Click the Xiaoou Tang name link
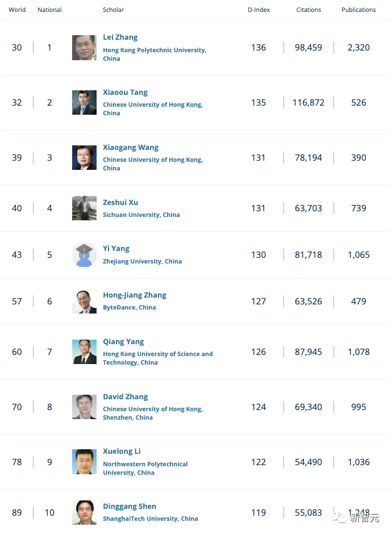This screenshot has width=392, height=535. tap(126, 93)
